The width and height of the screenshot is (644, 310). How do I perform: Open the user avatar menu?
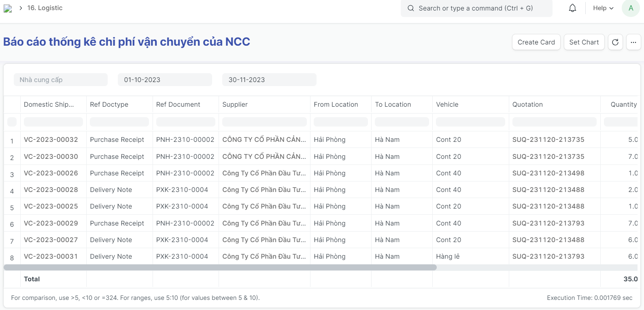(631, 8)
